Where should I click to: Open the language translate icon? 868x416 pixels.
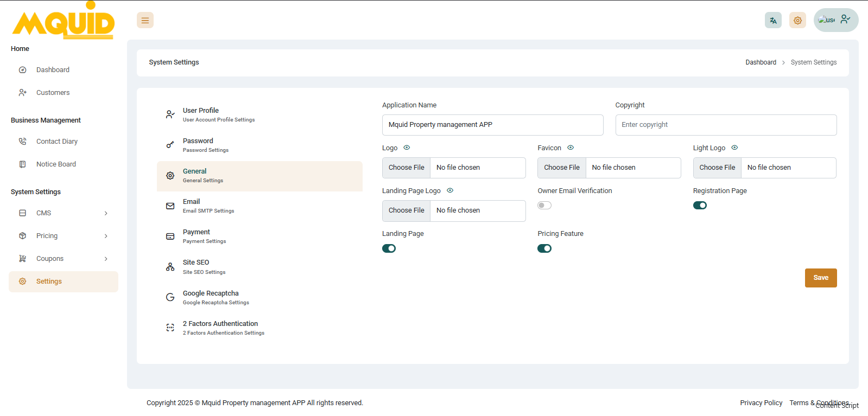[x=773, y=20]
